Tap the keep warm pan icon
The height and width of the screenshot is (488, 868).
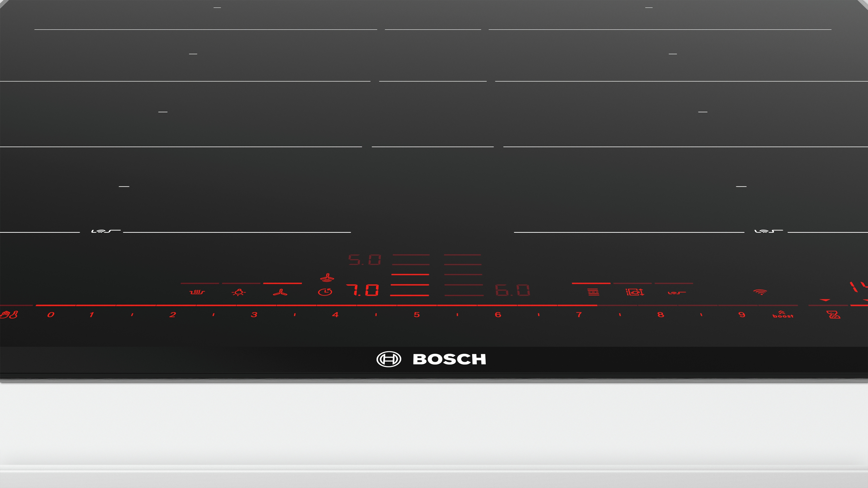tap(197, 292)
